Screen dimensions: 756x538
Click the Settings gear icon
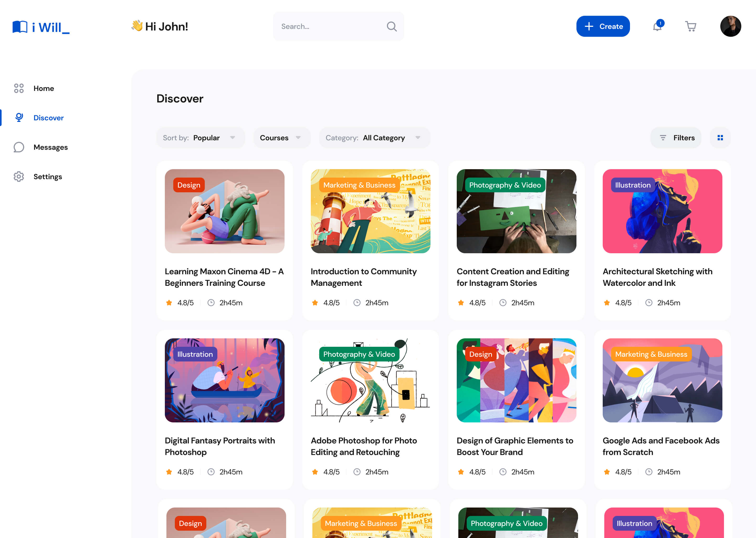pyautogui.click(x=19, y=177)
